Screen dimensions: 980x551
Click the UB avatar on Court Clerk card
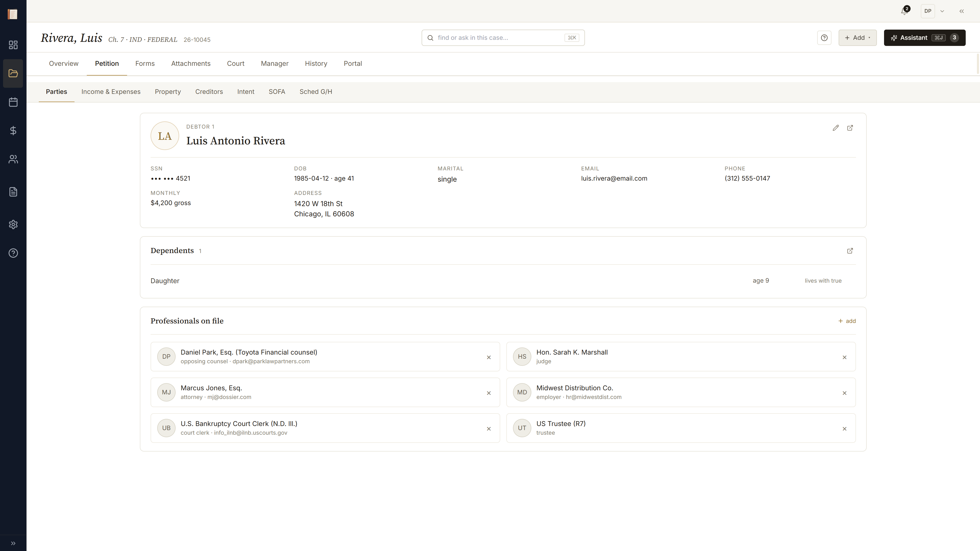(166, 428)
